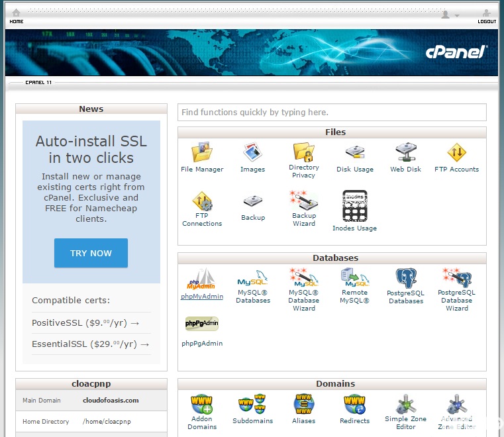Click the 'Main Domain' label
504x437 pixels.
42,401
